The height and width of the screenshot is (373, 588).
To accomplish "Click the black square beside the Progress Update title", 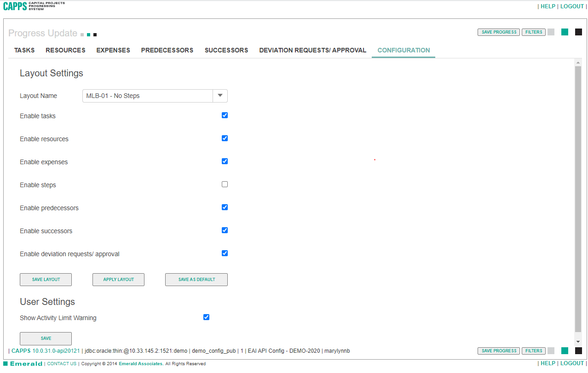I will coord(95,34).
